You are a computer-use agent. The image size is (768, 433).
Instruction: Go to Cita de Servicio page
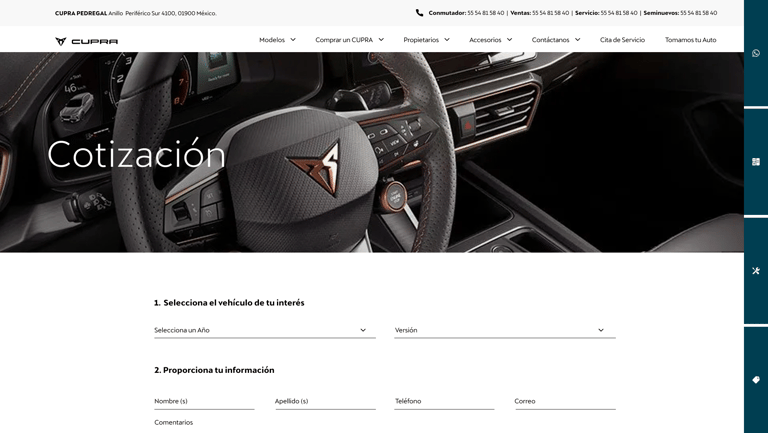tap(622, 40)
